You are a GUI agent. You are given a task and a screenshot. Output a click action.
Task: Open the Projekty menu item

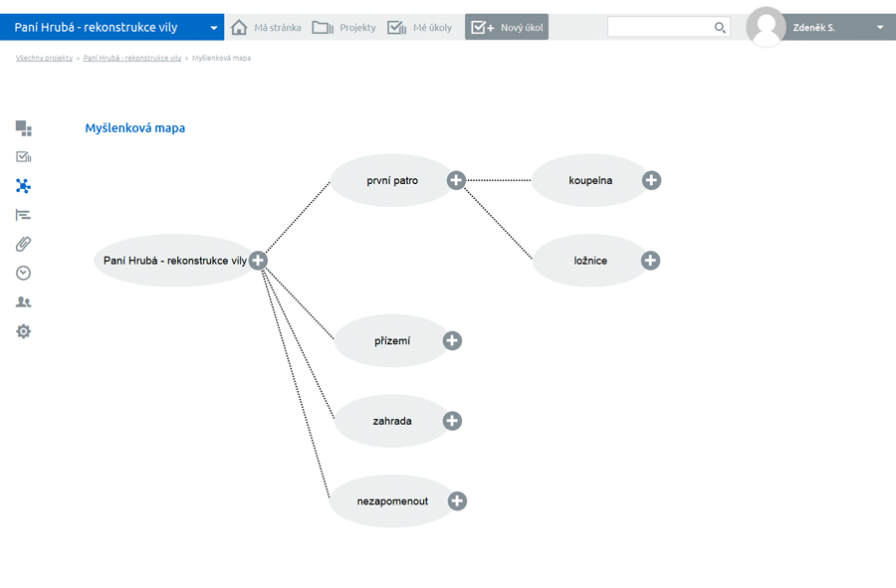coord(344,28)
